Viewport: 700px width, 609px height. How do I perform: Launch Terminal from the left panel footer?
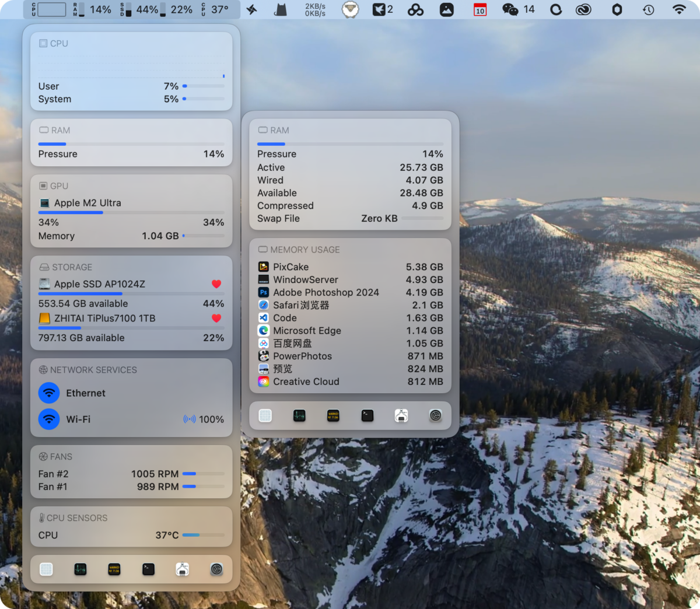149,569
